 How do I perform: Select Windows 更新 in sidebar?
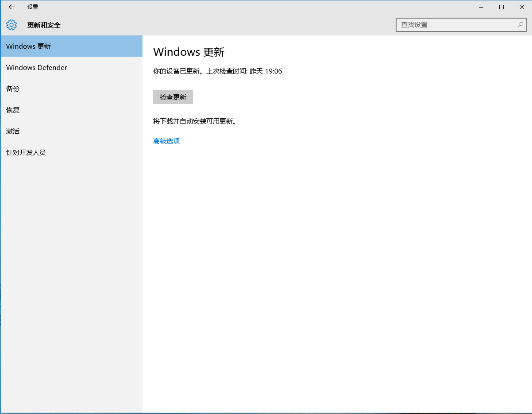coord(72,46)
